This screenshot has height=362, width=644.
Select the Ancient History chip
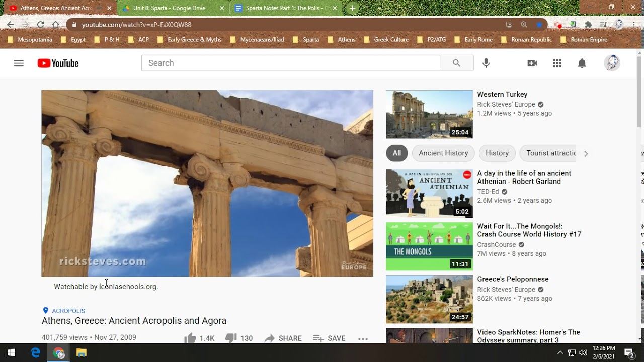tap(443, 153)
